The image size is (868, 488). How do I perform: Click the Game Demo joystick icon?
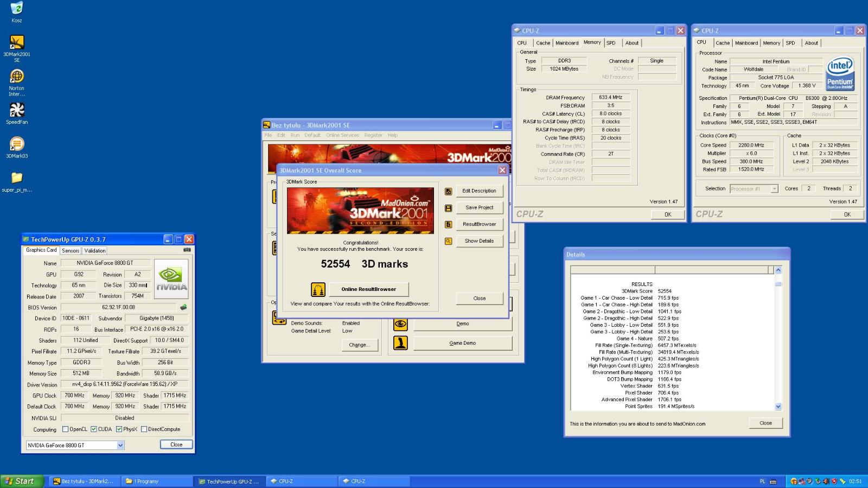coord(400,343)
